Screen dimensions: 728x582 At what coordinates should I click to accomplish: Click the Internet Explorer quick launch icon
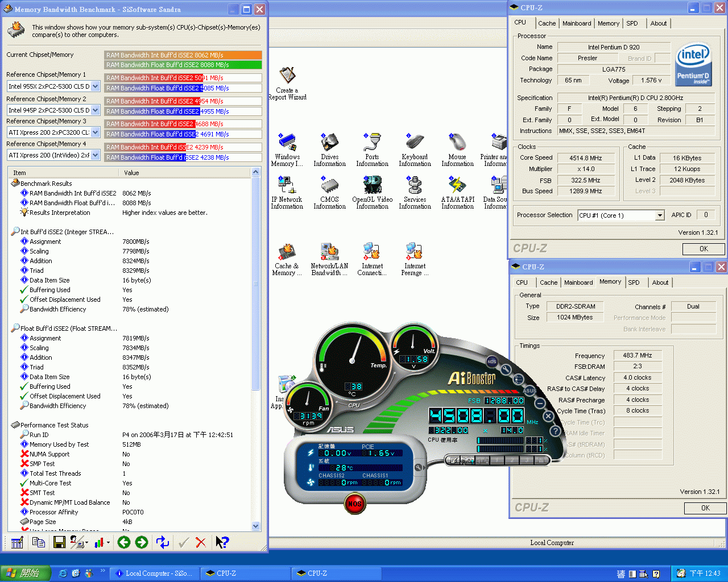(x=63, y=573)
